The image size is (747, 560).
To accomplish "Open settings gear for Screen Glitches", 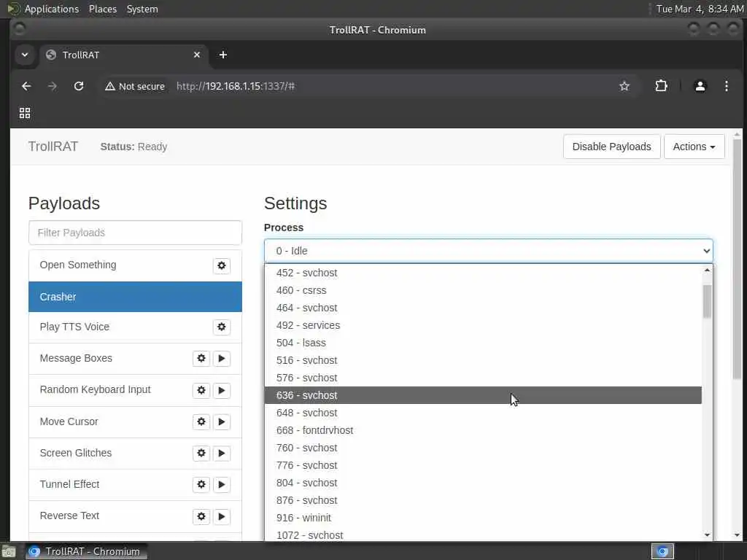I will pos(201,453).
